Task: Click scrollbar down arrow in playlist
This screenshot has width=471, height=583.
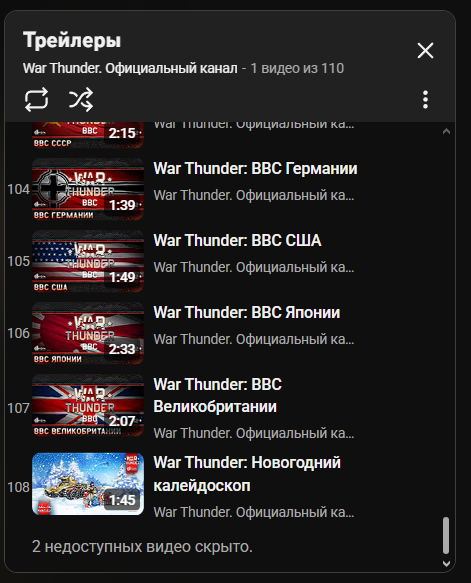Action: click(x=446, y=564)
